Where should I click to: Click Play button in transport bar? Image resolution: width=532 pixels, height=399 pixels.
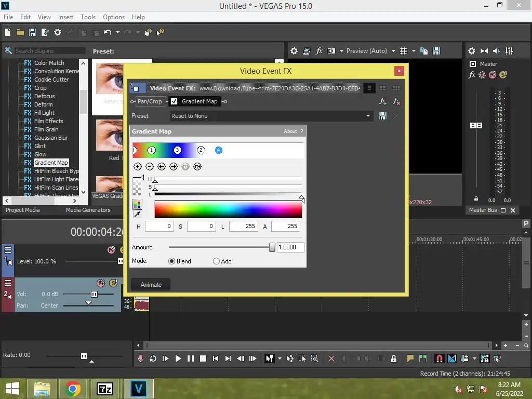tap(178, 358)
